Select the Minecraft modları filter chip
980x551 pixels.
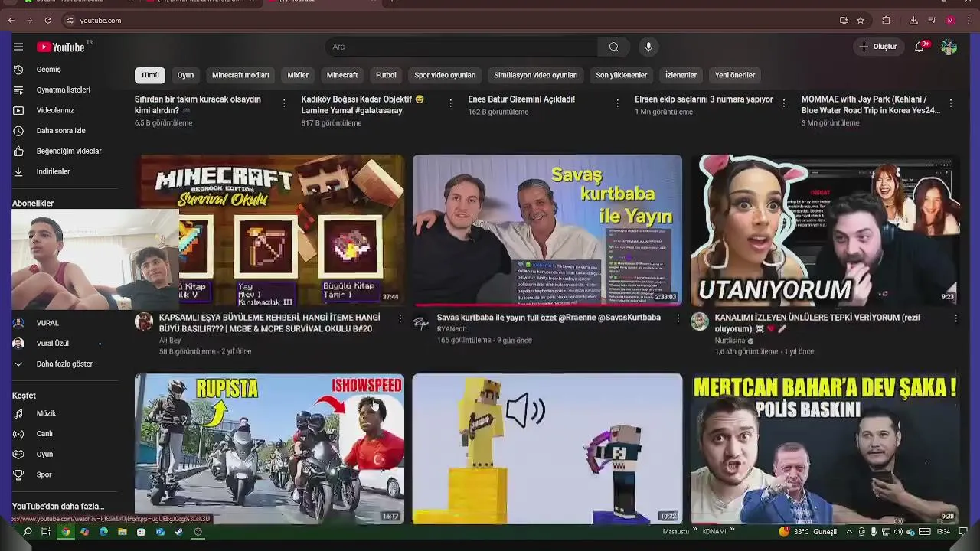pyautogui.click(x=240, y=75)
